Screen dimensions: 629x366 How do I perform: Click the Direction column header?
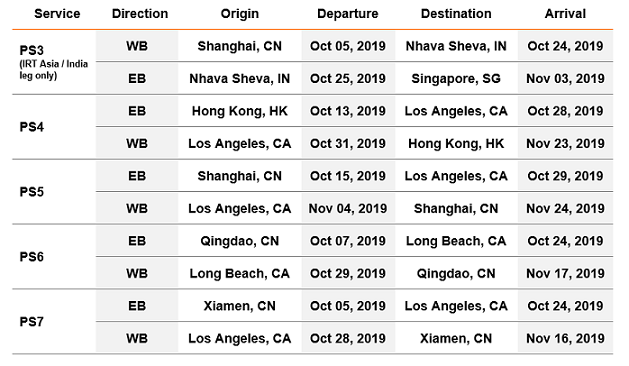point(140,14)
